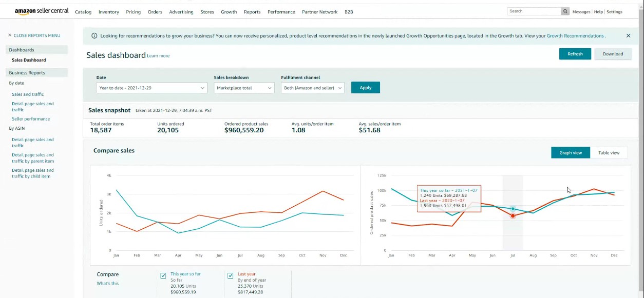This screenshot has width=644, height=298.
Task: Open the Sales breakdown dropdown
Action: [244, 88]
